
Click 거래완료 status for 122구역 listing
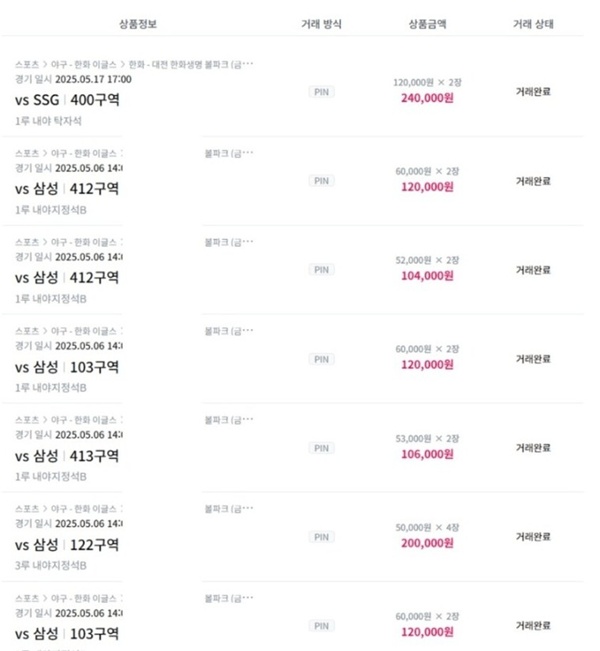coord(533,537)
